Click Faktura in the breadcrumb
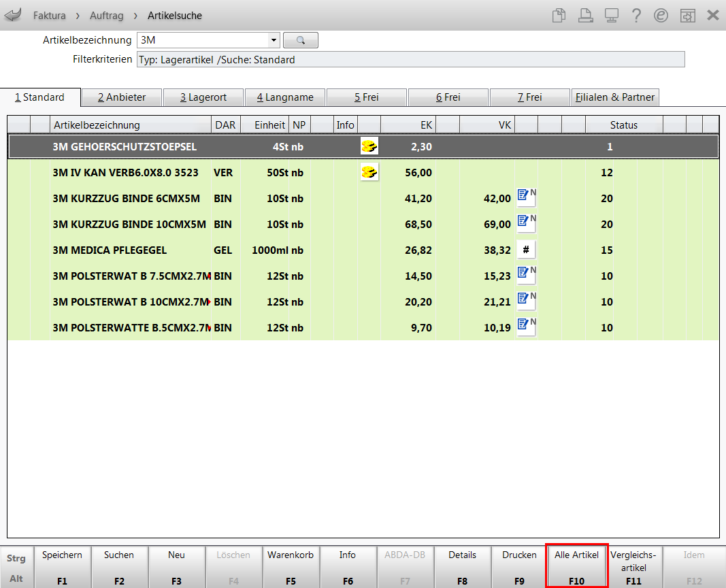 pos(49,16)
